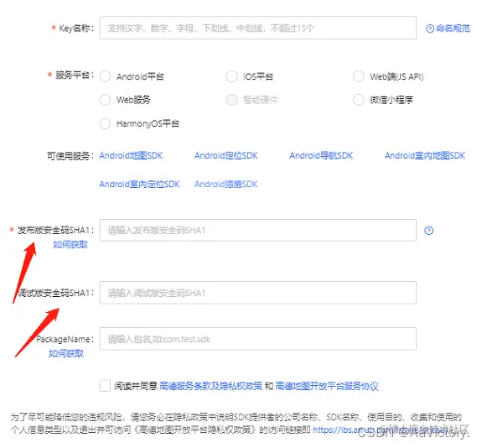Open 高德地图开放平台服务协议 link
Screen dimensions: 482x448
[x=327, y=386]
